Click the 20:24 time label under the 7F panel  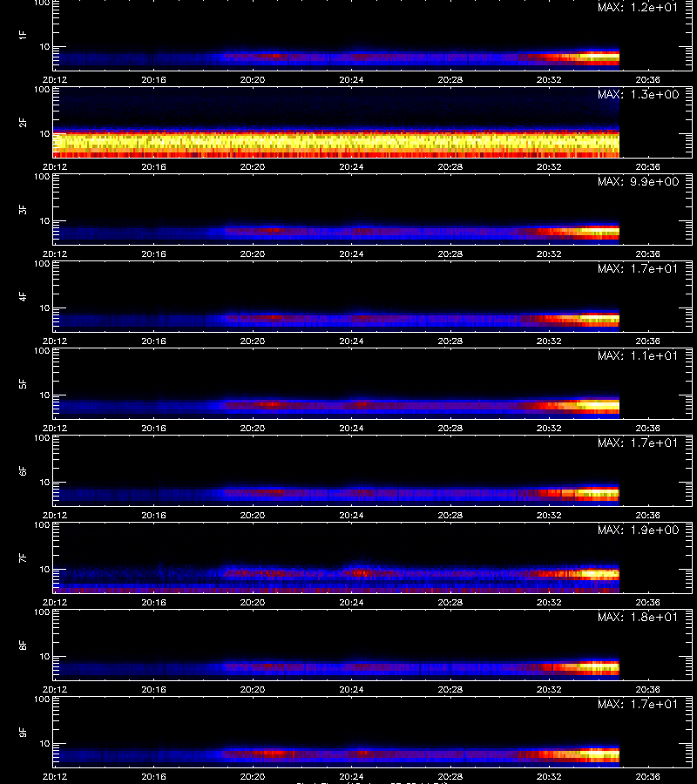(x=351, y=602)
